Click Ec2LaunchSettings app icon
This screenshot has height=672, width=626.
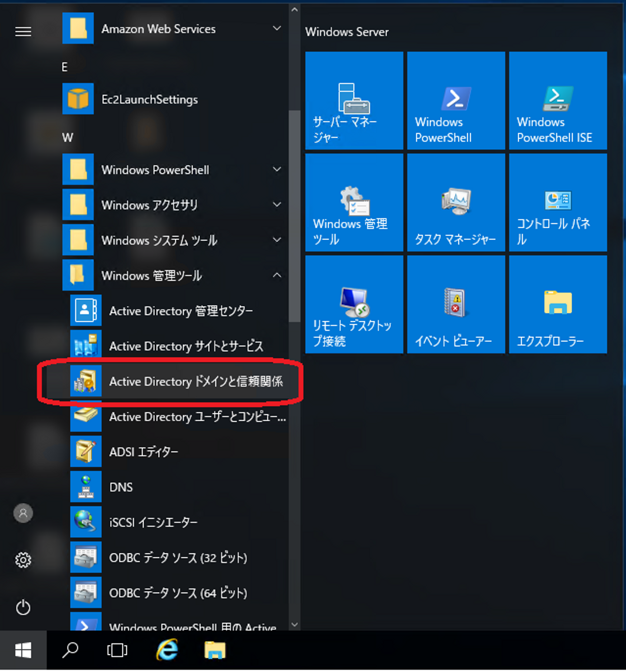coord(78,99)
